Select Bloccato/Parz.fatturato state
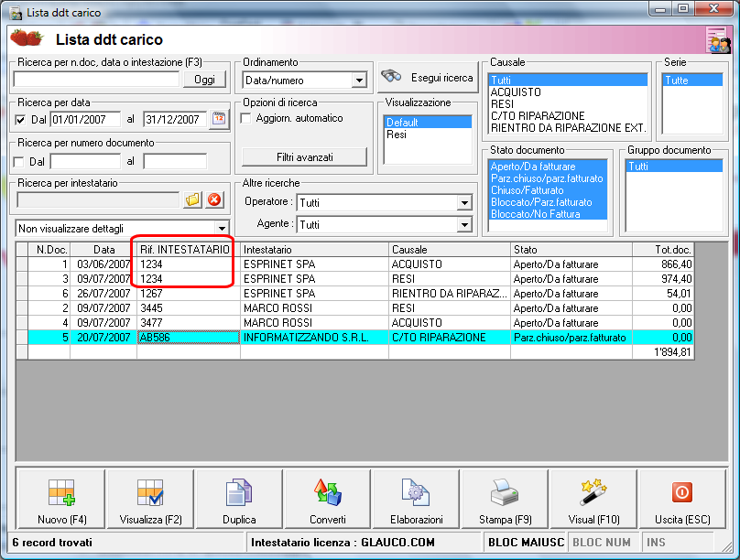Viewport: 740px width, 560px height. pos(548,201)
